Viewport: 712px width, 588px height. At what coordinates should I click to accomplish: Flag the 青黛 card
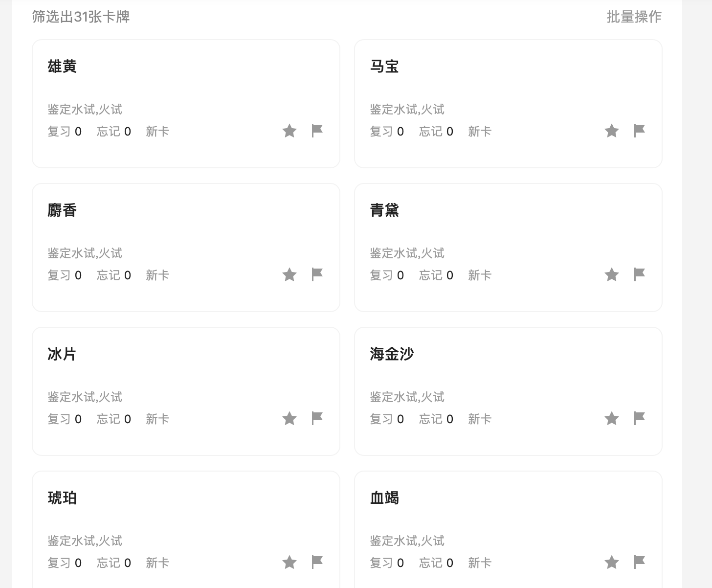pyautogui.click(x=640, y=274)
